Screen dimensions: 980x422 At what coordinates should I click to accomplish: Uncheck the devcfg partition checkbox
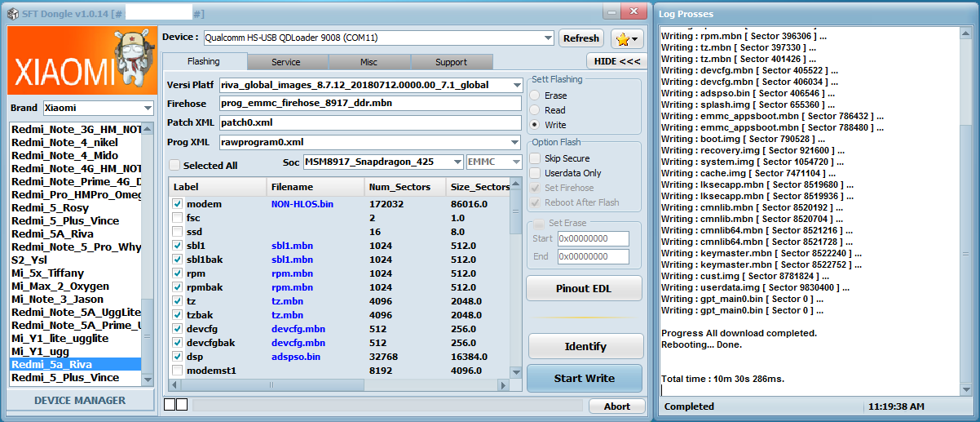[178, 329]
